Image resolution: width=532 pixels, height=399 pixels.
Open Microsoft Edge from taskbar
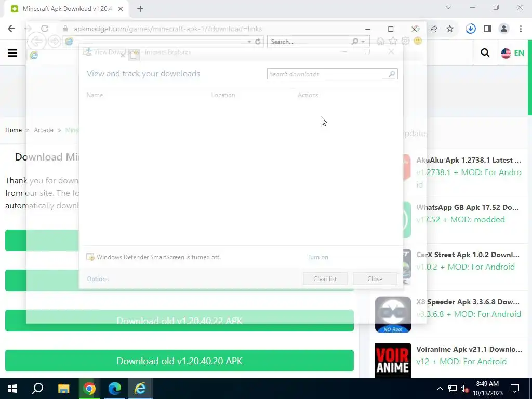(x=115, y=389)
